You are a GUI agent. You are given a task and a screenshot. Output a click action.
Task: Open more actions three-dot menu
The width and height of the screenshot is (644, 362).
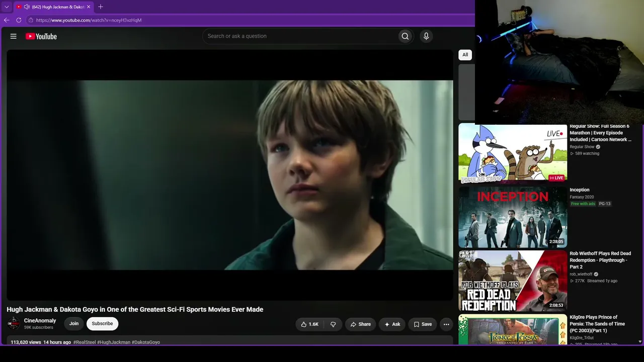coord(446,324)
